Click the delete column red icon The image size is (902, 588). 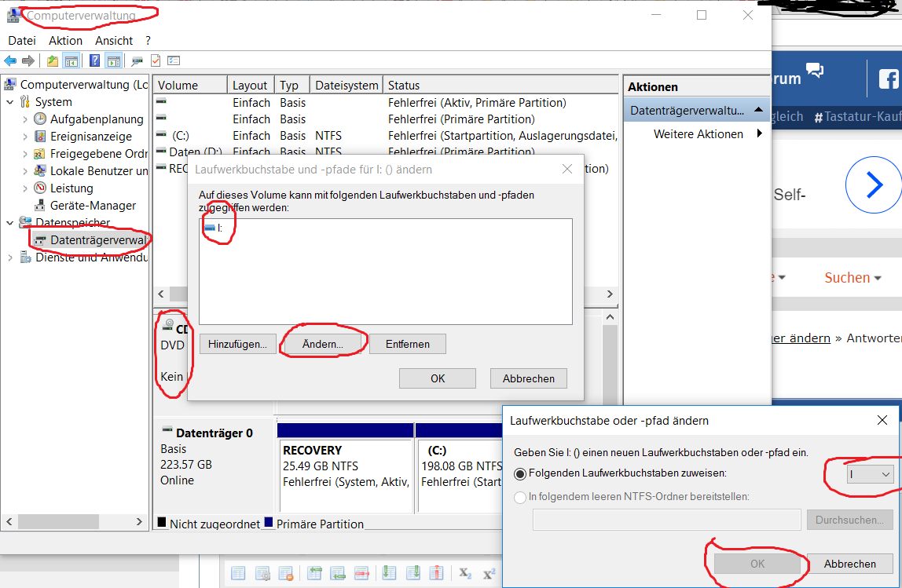coord(437,573)
